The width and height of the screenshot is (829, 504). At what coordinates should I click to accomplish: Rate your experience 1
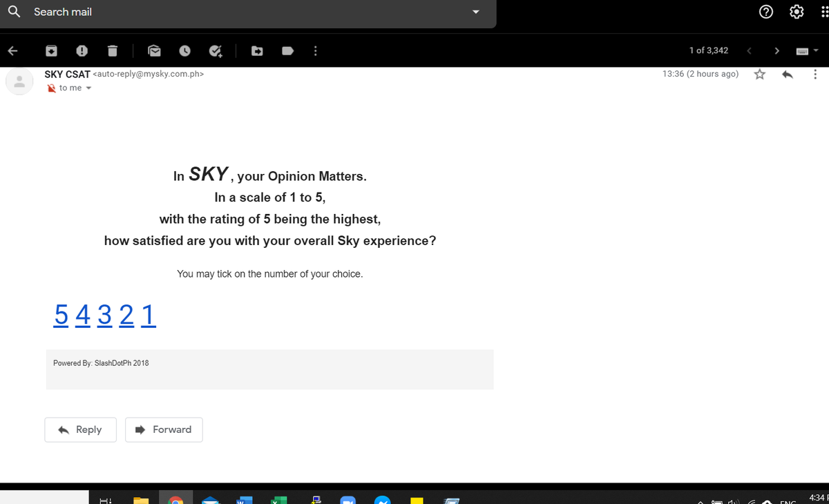tap(148, 315)
